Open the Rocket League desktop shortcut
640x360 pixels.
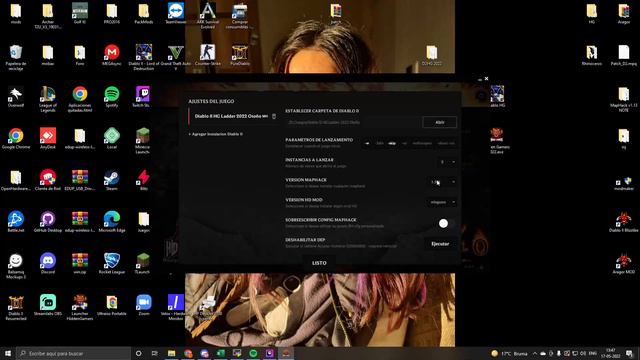point(112,264)
